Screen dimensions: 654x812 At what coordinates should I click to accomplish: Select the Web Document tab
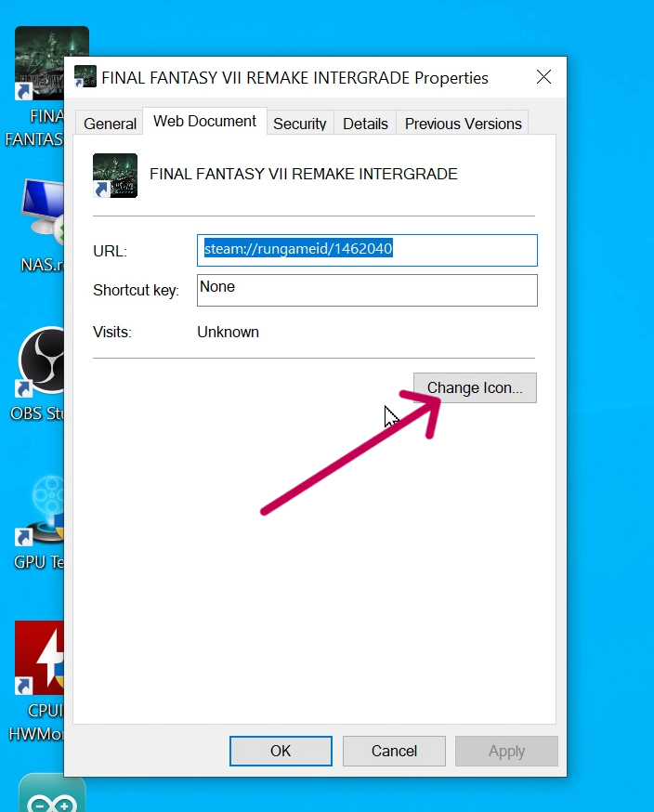tap(204, 121)
